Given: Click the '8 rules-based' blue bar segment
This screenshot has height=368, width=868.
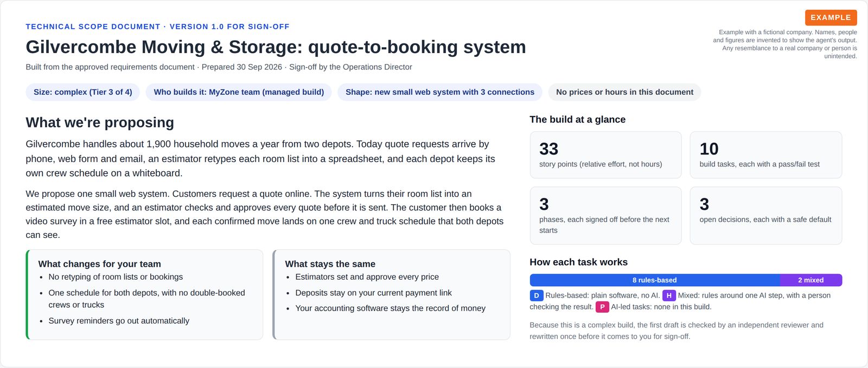Looking at the screenshot, I should pos(655,280).
